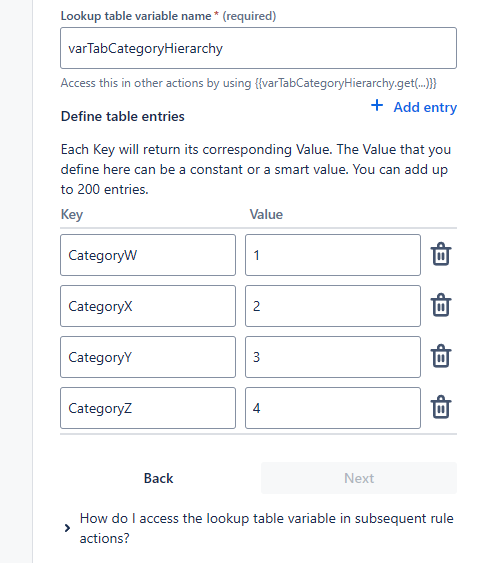Click the smart value hint text below name
Image resolution: width=478 pixels, height=563 pixels.
[x=249, y=83]
